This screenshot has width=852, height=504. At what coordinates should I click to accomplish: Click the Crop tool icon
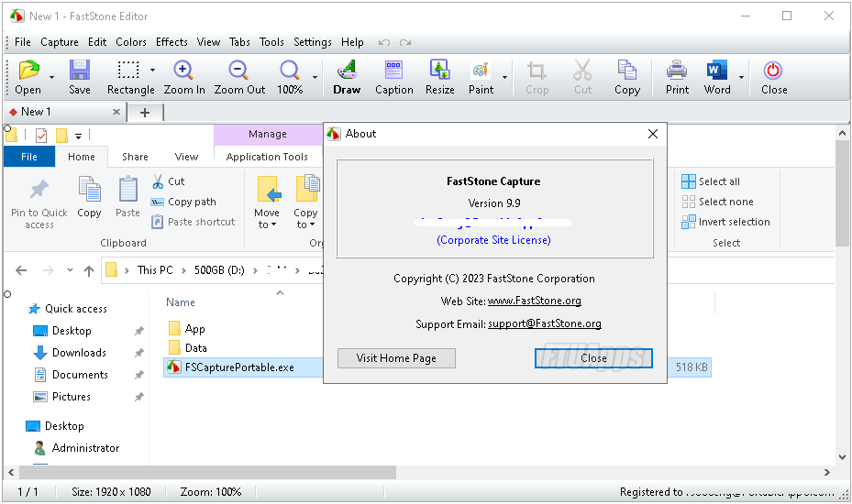537,71
